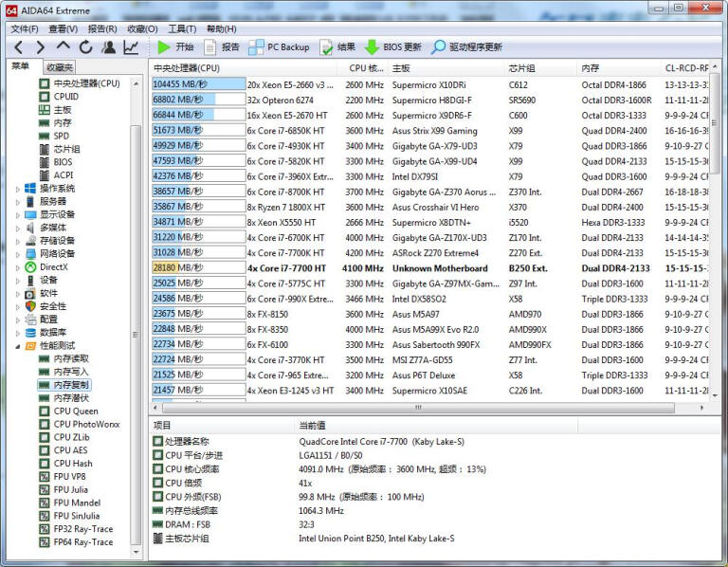Image resolution: width=728 pixels, height=567 pixels.
Task: Start the benchmark with 开始
Action: coord(175,46)
